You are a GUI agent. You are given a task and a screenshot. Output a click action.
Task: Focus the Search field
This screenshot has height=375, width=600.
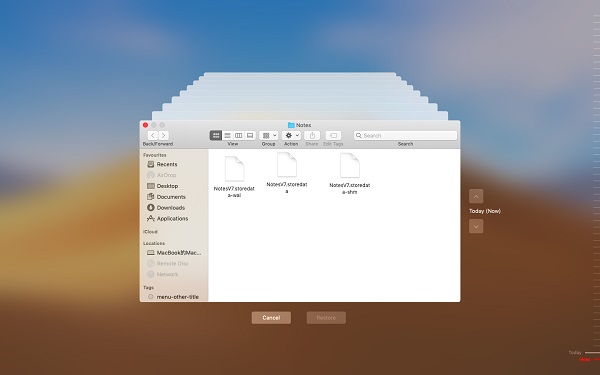[x=405, y=135]
